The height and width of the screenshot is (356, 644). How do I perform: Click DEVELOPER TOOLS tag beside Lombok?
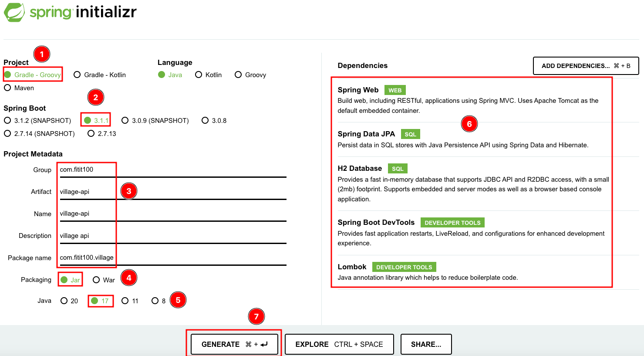pyautogui.click(x=404, y=267)
